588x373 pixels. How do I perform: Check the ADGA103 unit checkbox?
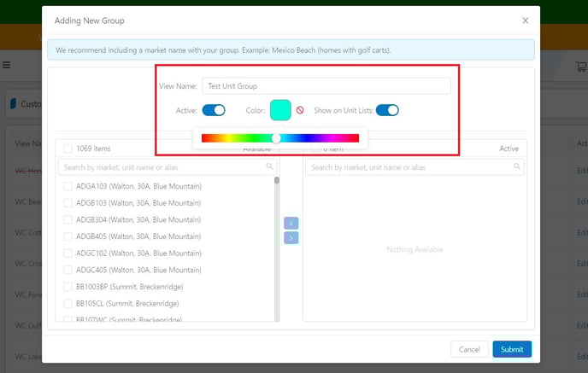pos(68,186)
